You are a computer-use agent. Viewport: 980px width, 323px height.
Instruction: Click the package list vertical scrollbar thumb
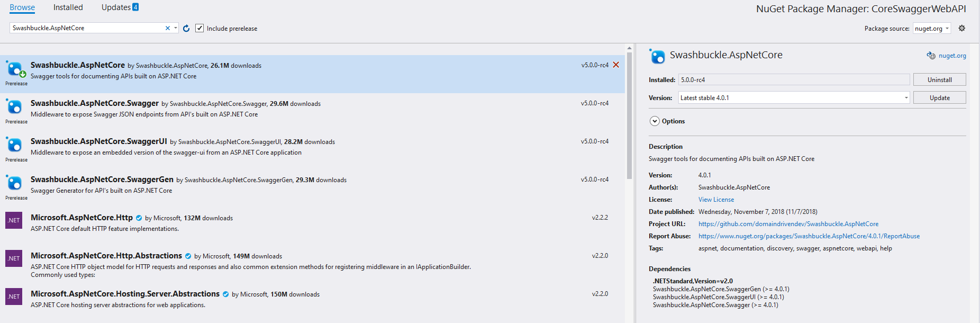629,115
